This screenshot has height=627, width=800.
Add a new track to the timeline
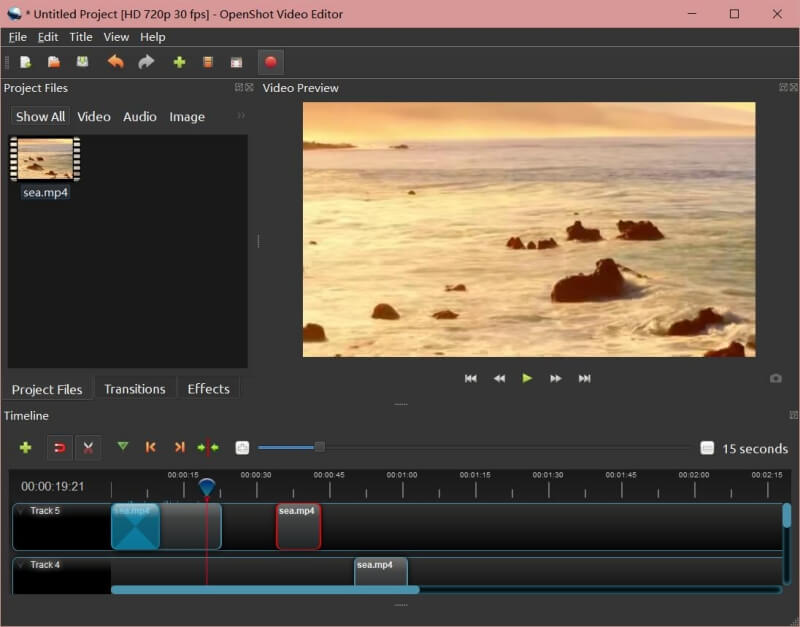(25, 448)
